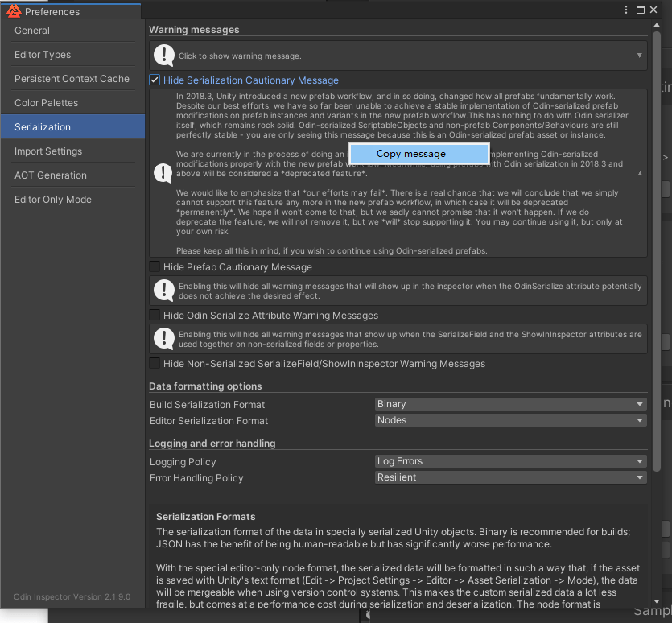This screenshot has width=672, height=623.
Task: Click warning icon beside serialization cautionary text
Action: 164,173
